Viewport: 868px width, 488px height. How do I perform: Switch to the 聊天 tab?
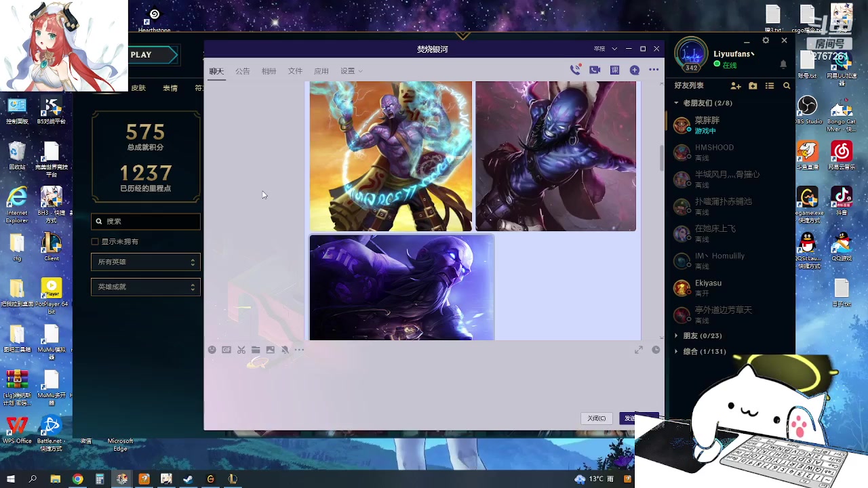[216, 71]
